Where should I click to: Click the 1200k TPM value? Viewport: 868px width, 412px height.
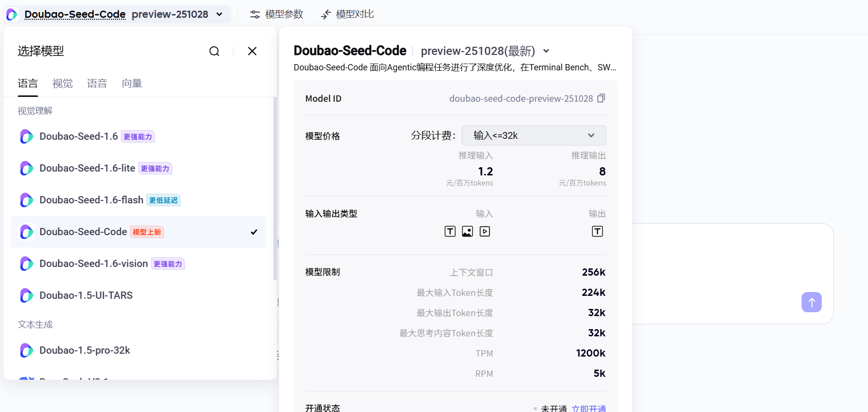(591, 353)
